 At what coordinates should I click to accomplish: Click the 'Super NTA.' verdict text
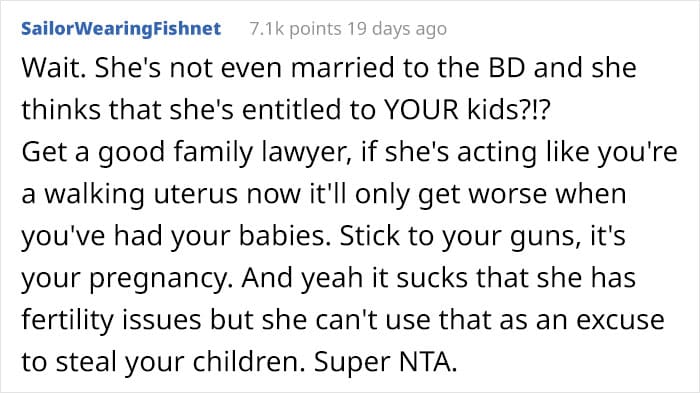click(x=386, y=363)
